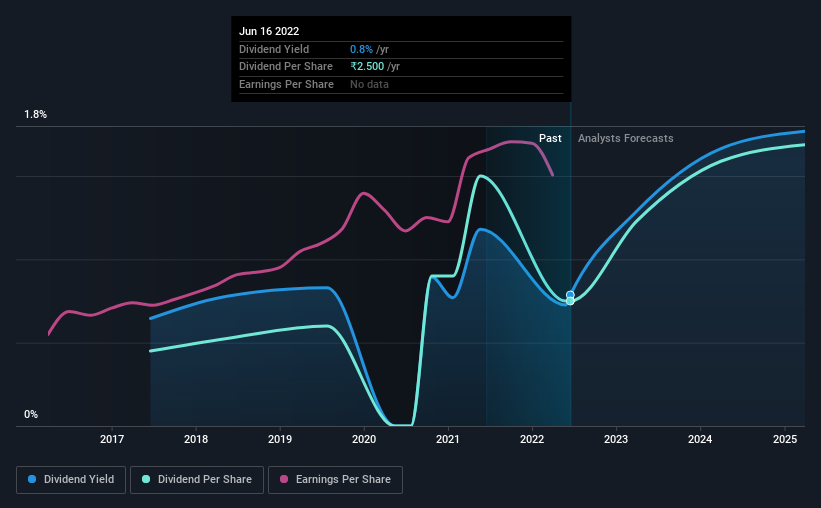
Task: Click the Earnings Per Share row label in tooltip
Action: 286,84
